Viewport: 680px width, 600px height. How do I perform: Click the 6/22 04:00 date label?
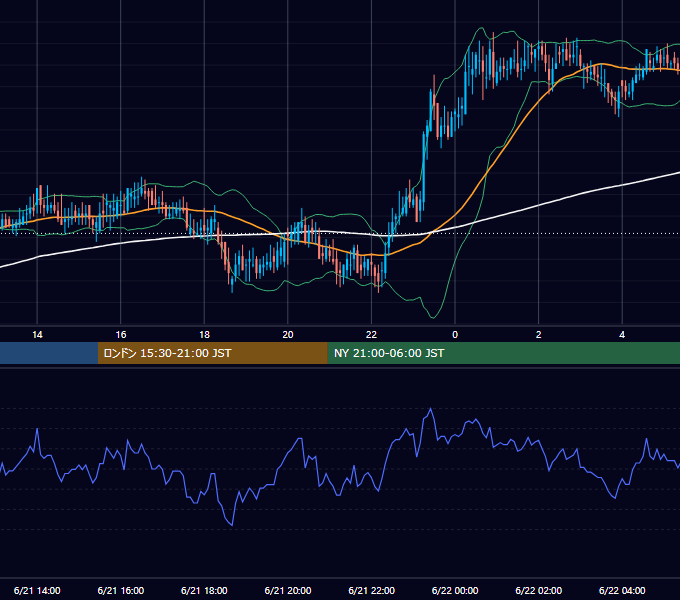622,590
